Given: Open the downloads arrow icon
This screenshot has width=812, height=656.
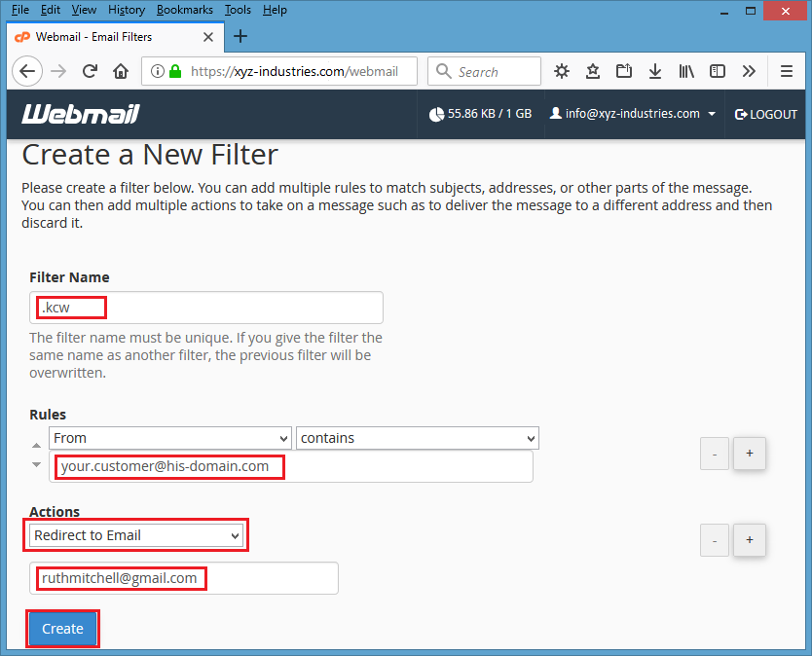Looking at the screenshot, I should tap(654, 71).
